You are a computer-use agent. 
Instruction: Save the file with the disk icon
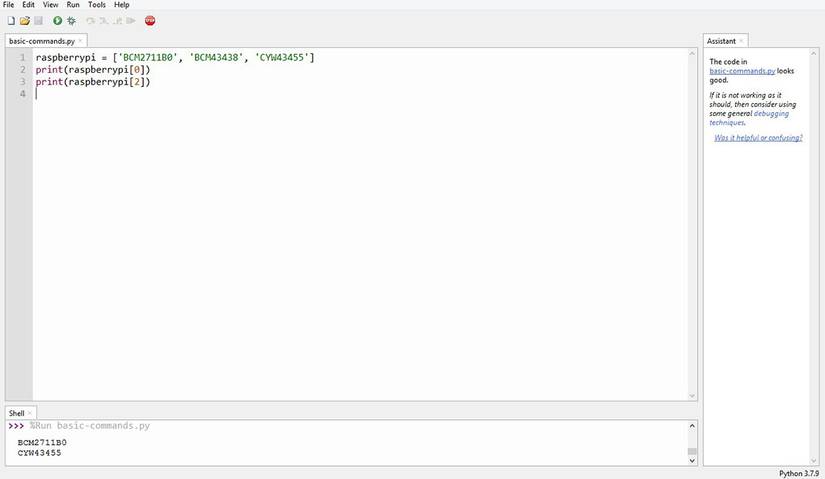click(x=38, y=21)
